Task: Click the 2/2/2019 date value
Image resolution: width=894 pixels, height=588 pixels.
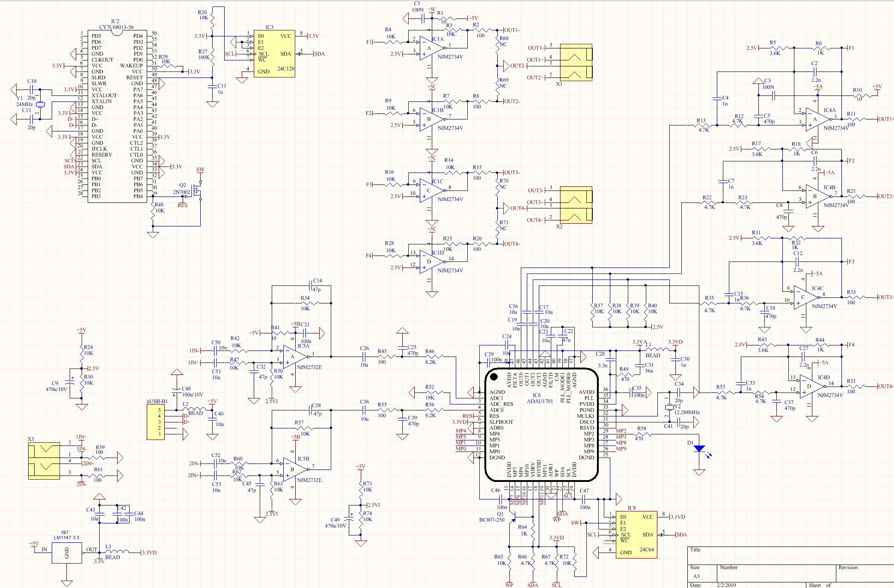Action: pos(727,585)
